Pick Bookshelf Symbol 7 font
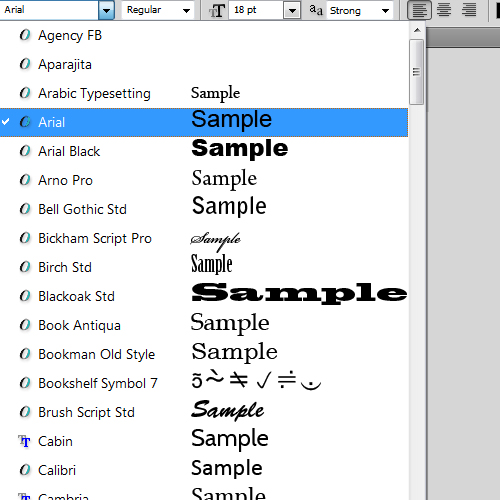Screen dimensions: 500x500 tap(204, 383)
